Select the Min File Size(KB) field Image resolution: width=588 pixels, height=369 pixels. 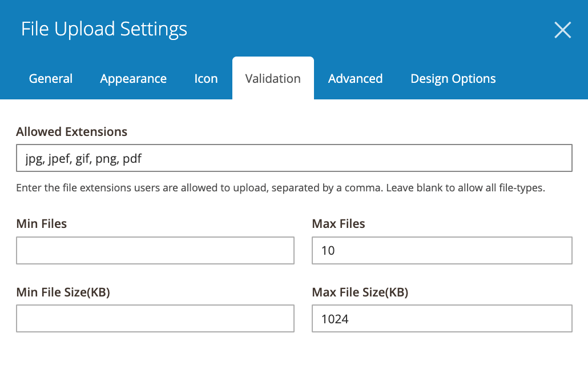(x=155, y=318)
